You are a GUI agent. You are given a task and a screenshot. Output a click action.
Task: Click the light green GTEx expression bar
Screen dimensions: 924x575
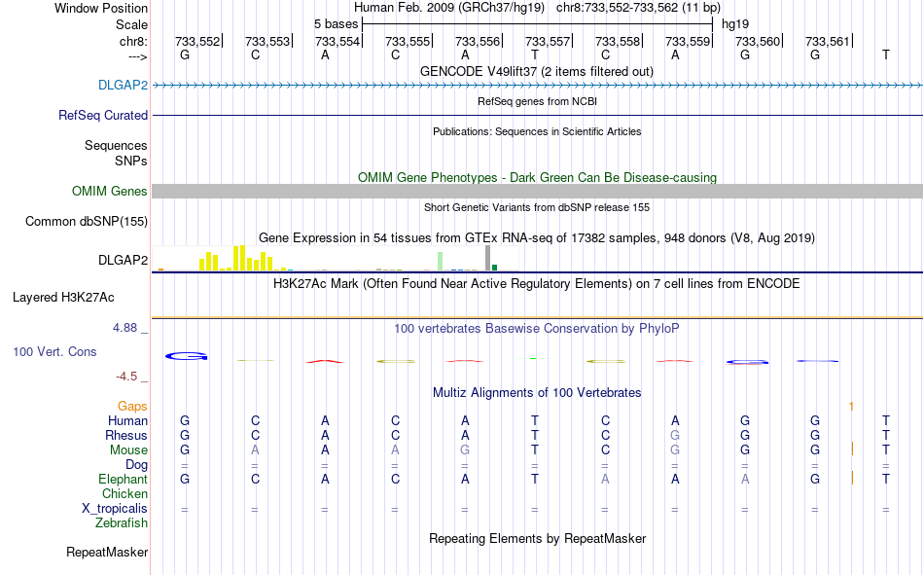click(441, 262)
